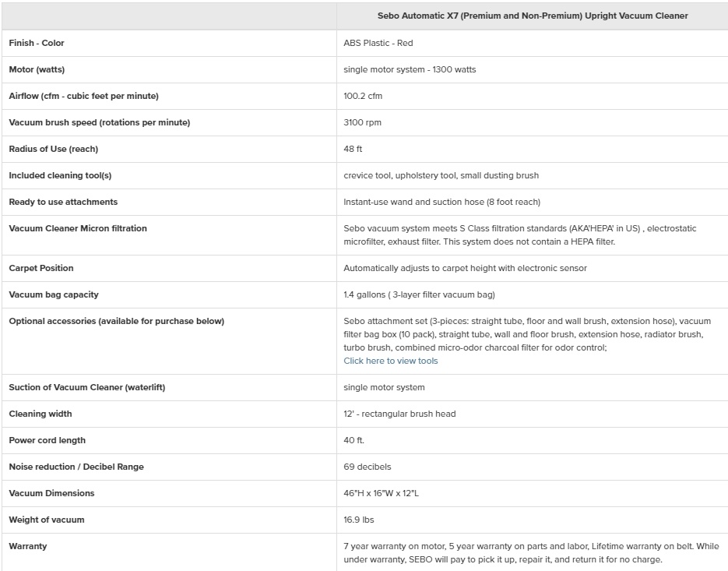Click the '16.9 lbs' weight value
The width and height of the screenshot is (728, 571).
[x=358, y=520]
